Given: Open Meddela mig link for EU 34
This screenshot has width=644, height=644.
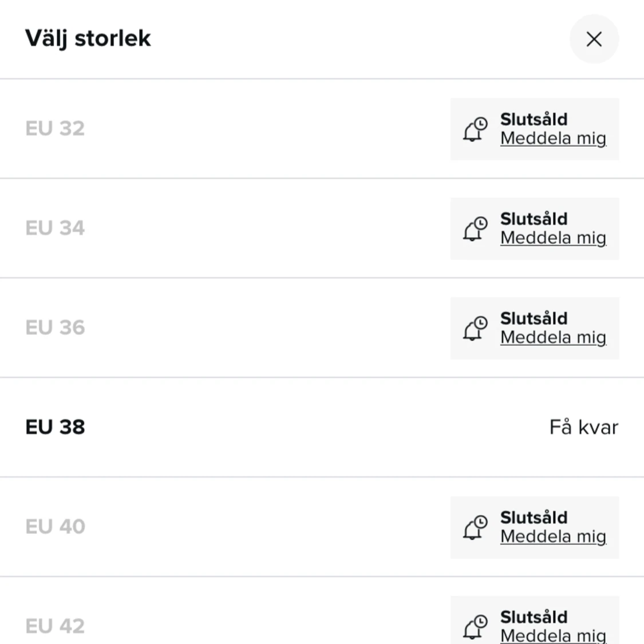Looking at the screenshot, I should tap(553, 238).
